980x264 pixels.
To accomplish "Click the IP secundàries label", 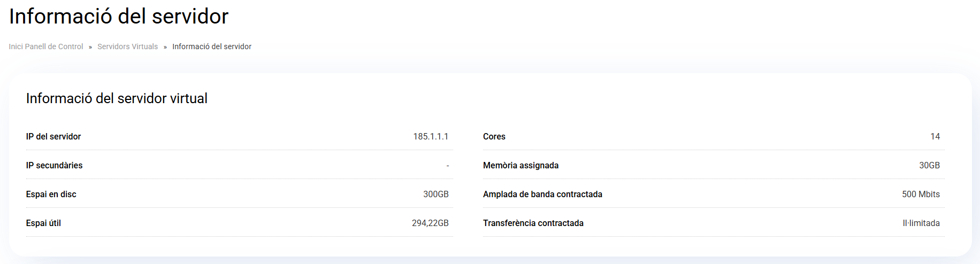I will click(54, 165).
